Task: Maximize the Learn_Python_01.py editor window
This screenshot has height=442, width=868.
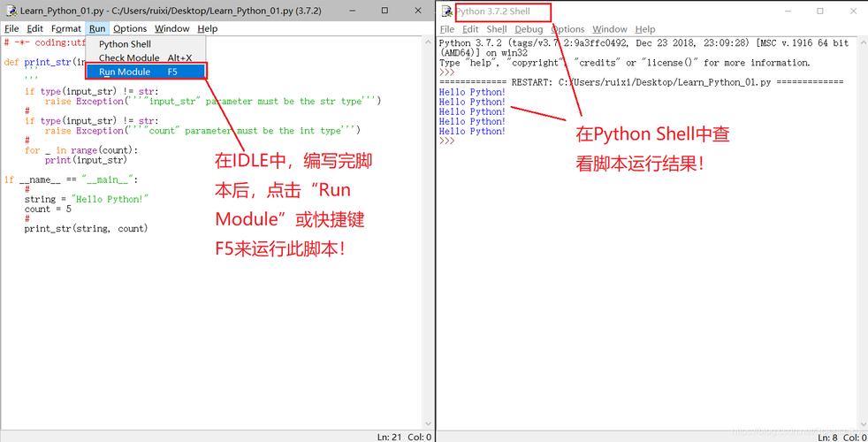Action: (385, 11)
